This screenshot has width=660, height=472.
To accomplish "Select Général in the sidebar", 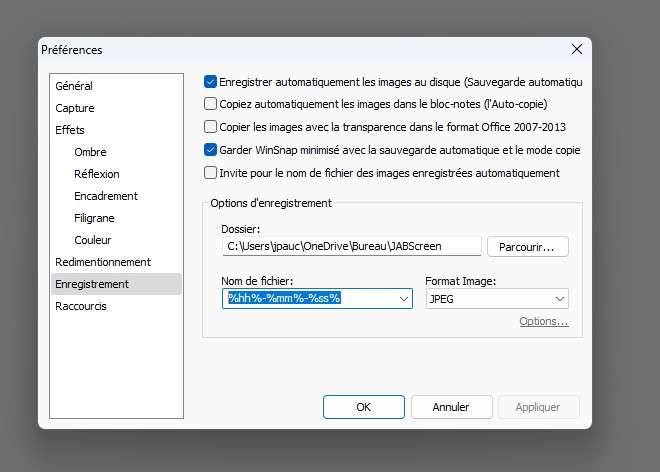I will coord(74,86).
